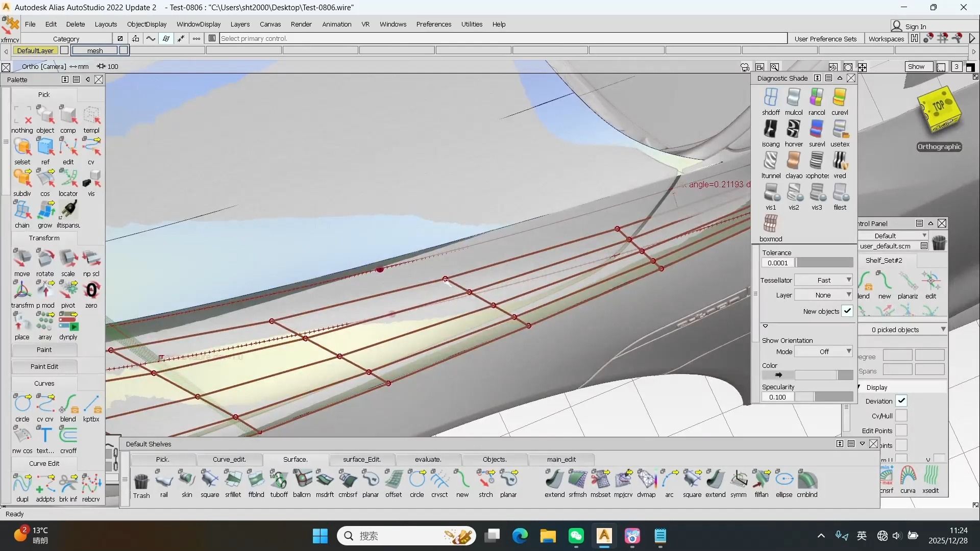The height and width of the screenshot is (551, 980).
Task: Click the isoang diagnostic shade icon
Action: [770, 130]
